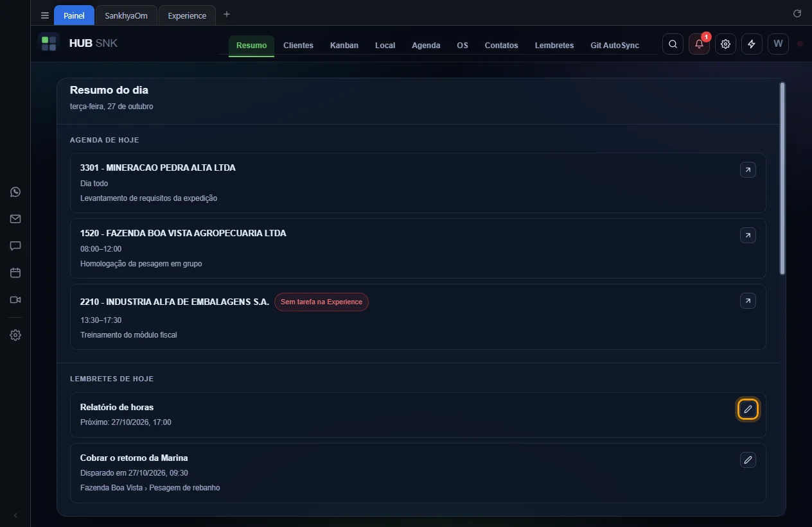The width and height of the screenshot is (812, 527).
Task: Open the mail icon in the left sidebar
Action: (15, 219)
